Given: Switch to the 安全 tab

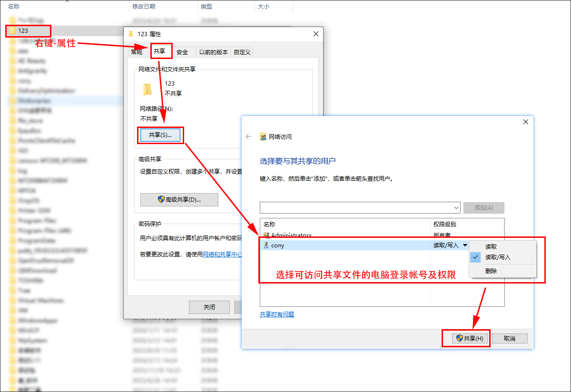Looking at the screenshot, I should [x=182, y=52].
